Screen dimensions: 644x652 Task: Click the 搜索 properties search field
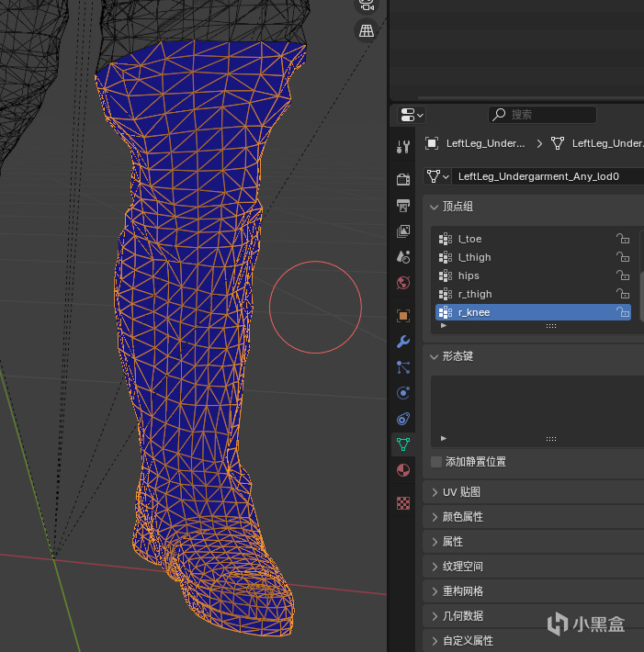coord(542,115)
